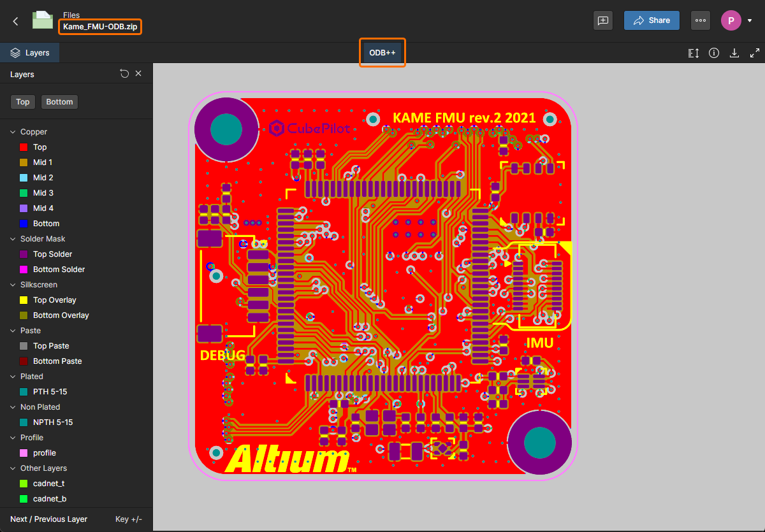
Task: Collapse the Profile group
Action: (x=12, y=438)
